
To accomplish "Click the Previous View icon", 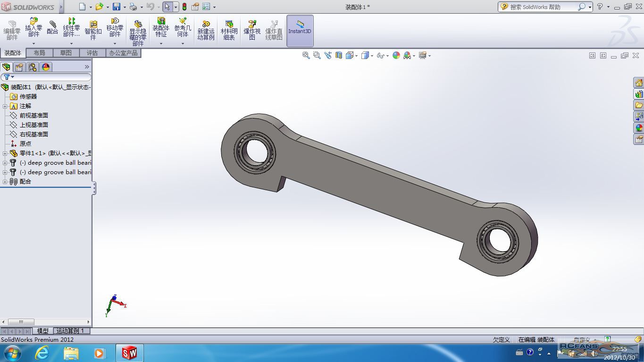I will [328, 55].
